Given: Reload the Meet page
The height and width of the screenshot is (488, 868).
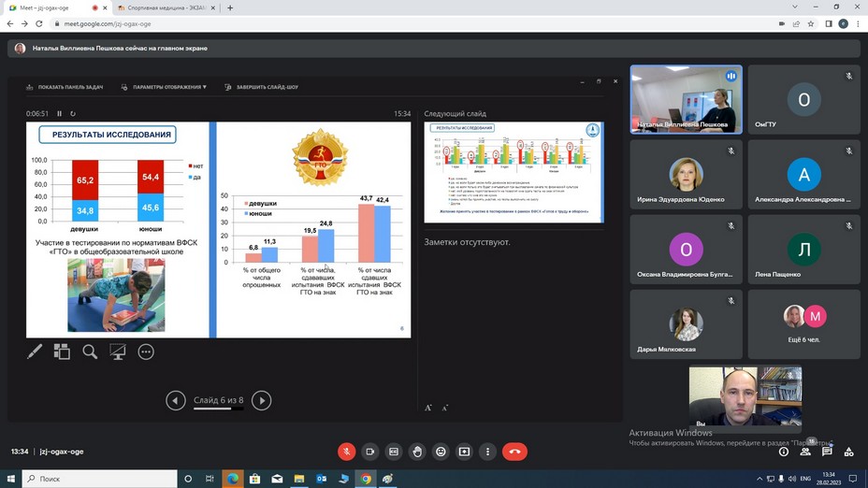Looking at the screenshot, I should point(38,23).
